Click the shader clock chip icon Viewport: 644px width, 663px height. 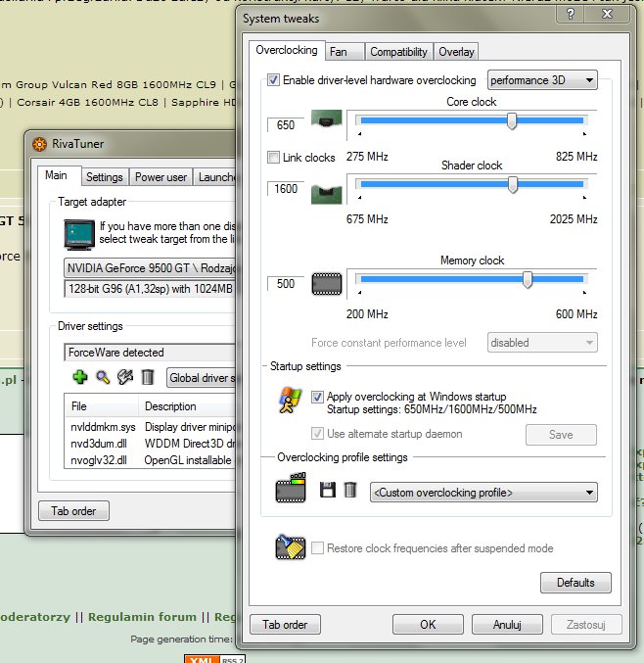point(326,194)
